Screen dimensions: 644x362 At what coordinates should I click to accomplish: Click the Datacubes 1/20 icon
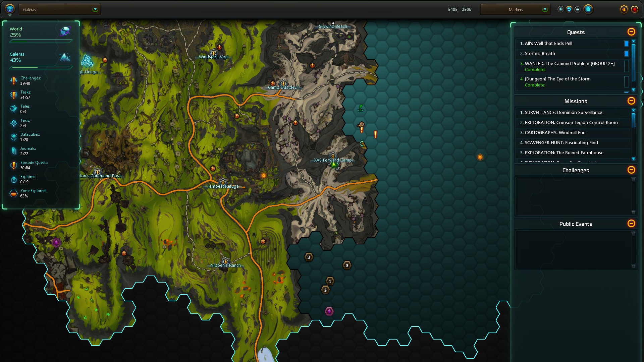(x=13, y=137)
